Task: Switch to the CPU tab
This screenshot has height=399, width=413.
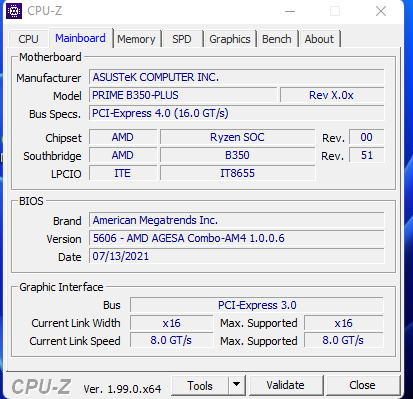Action: (x=29, y=39)
